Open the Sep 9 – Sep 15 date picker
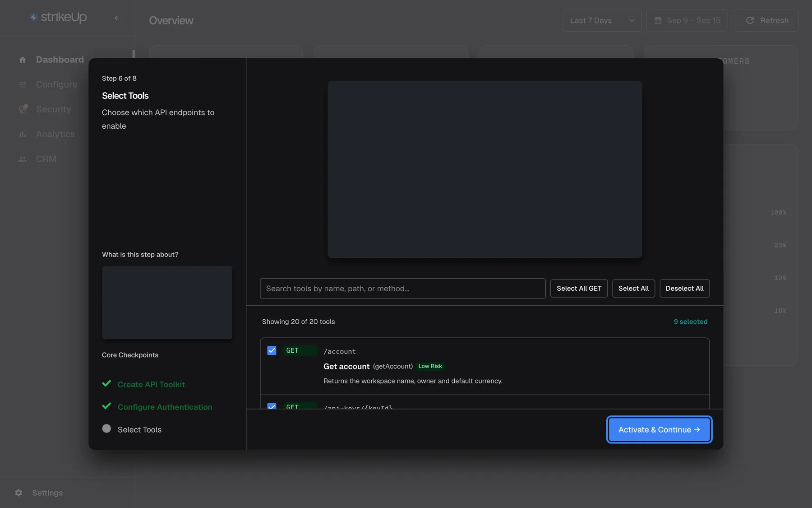 pos(687,20)
